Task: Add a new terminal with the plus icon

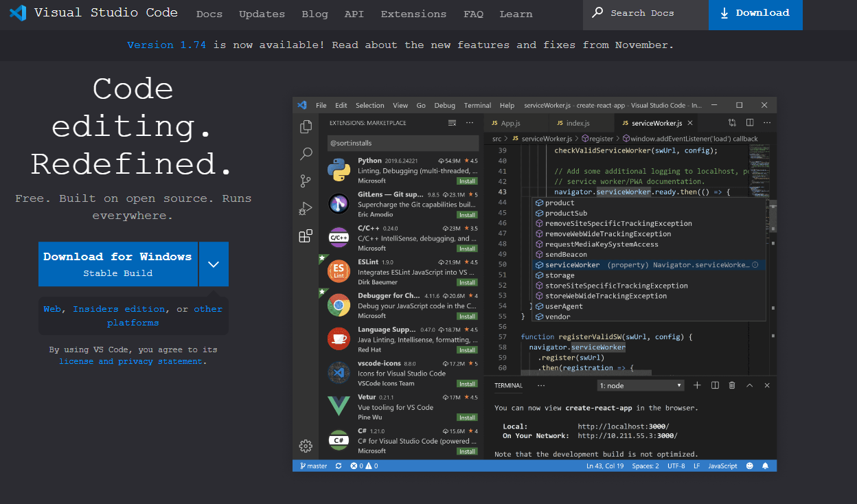Action: [x=697, y=385]
